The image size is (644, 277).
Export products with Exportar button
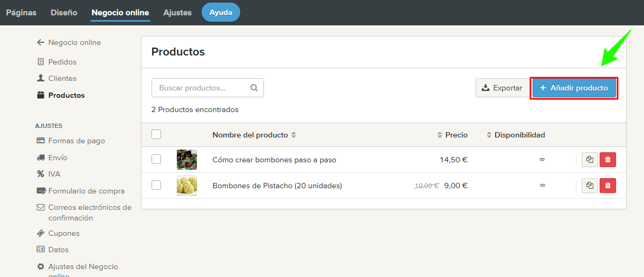tap(501, 88)
